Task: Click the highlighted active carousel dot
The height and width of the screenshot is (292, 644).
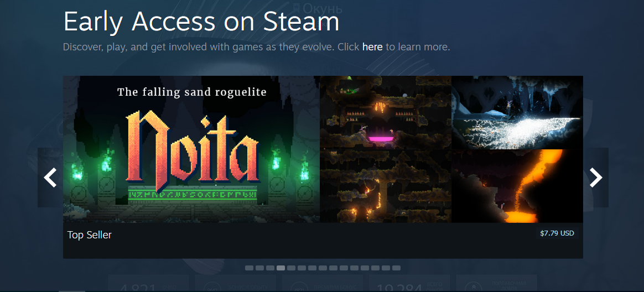Action: (x=281, y=268)
